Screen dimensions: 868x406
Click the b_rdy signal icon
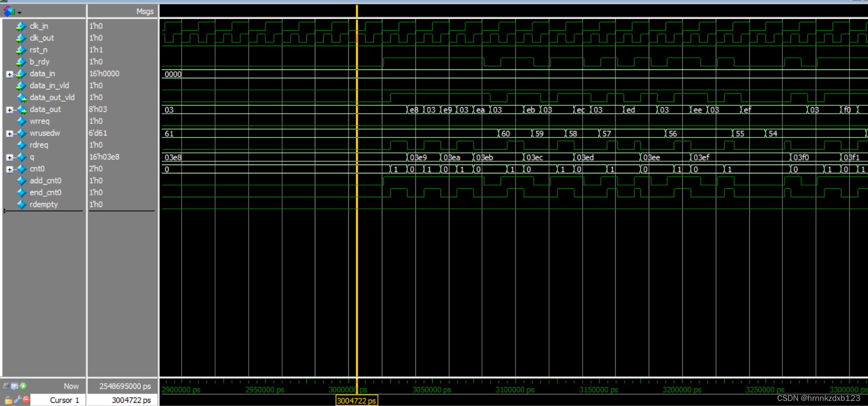click(21, 62)
